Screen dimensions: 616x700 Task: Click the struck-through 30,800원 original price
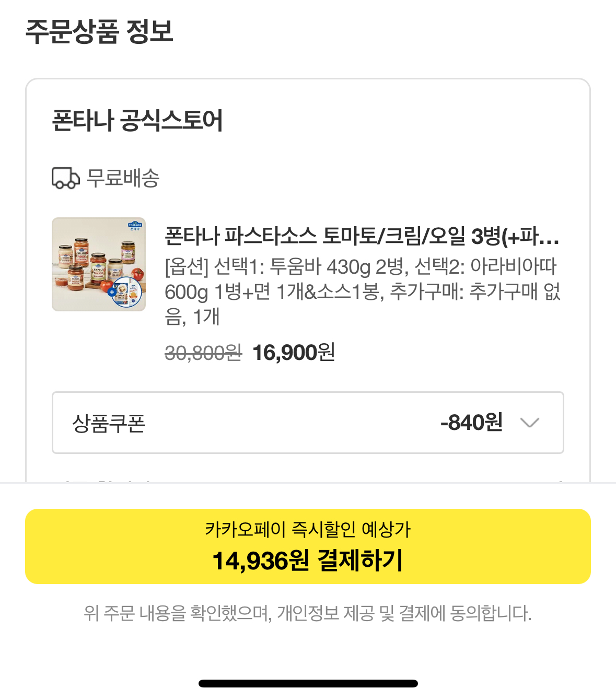coord(203,354)
